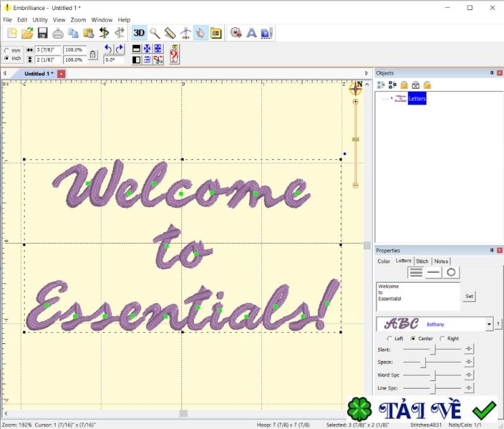
Task: Click the open padlock unlock icon in Objects panel
Action: pos(427,85)
